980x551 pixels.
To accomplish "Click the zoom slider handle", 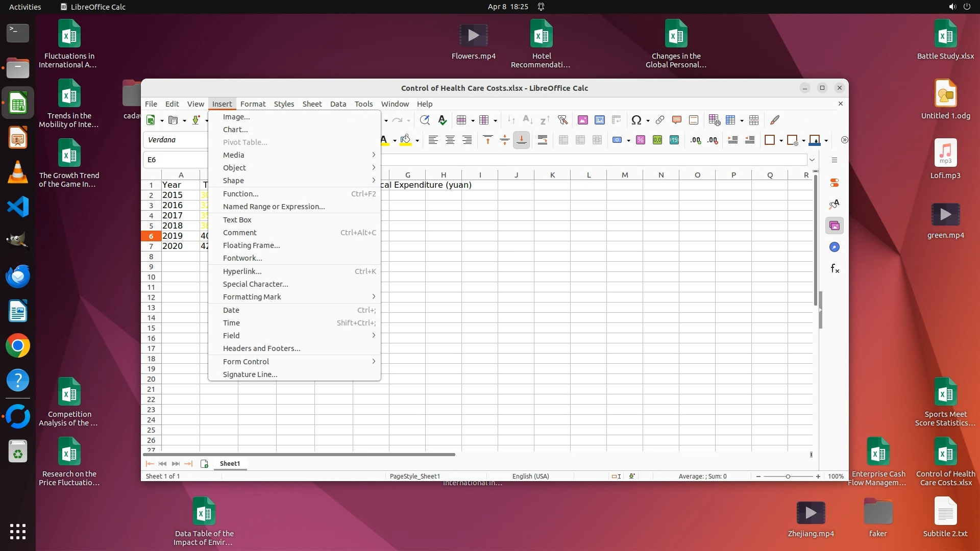I will [788, 477].
